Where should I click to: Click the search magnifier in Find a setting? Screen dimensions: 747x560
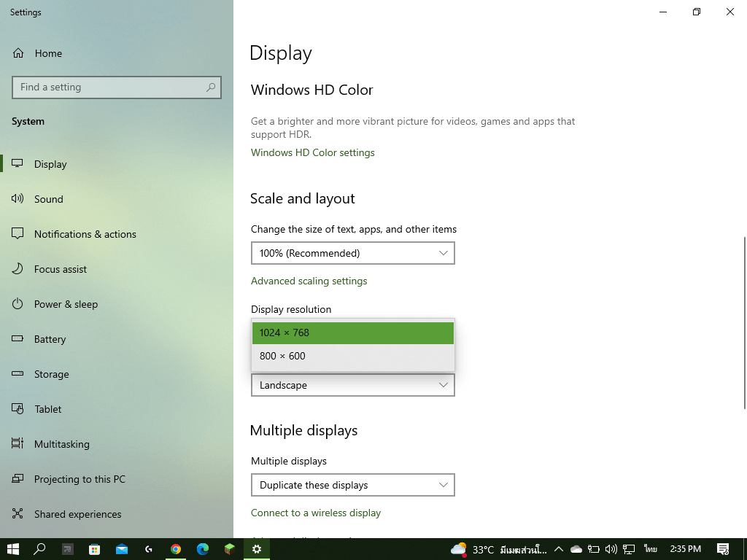pyautogui.click(x=211, y=87)
